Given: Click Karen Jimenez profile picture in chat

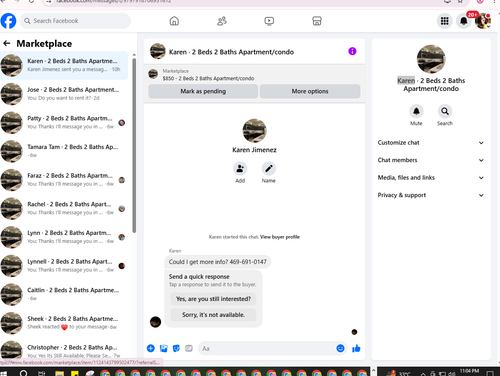Looking at the screenshot, I should [x=254, y=131].
